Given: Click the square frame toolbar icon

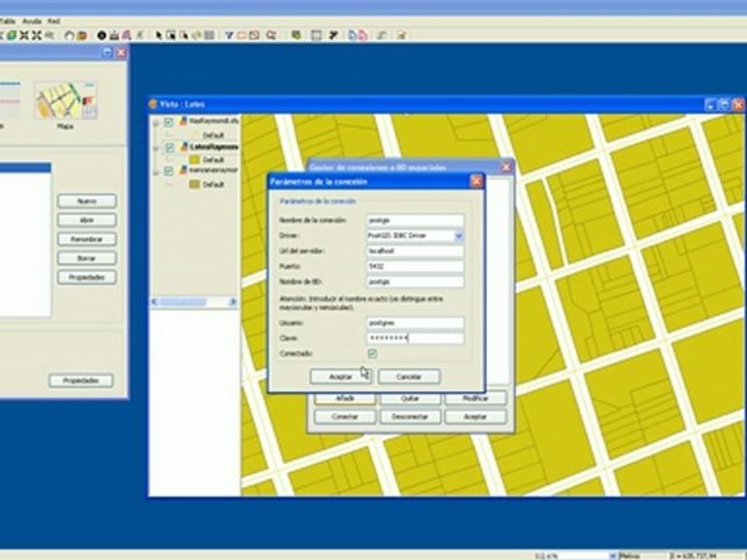Looking at the screenshot, I should click(316, 35).
